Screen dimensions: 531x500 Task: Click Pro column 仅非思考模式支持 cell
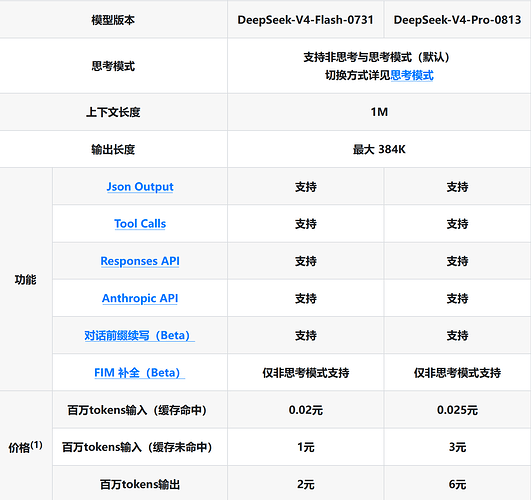[457, 373]
